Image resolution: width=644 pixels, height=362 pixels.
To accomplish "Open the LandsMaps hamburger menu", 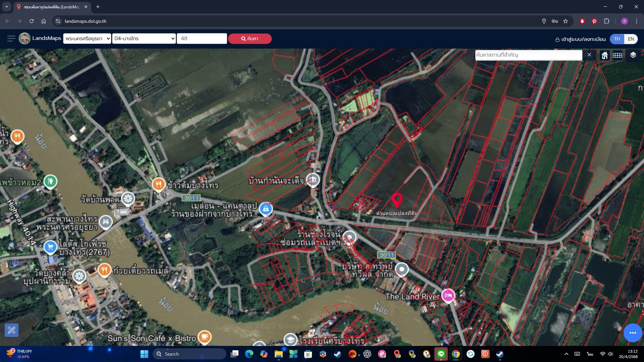I will 11,39.
